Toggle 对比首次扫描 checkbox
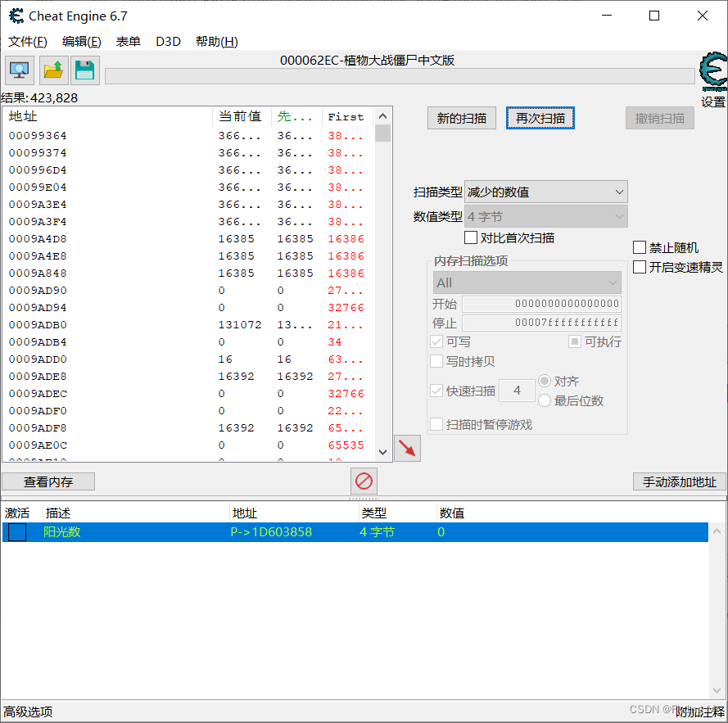This screenshot has width=728, height=723. coord(471,237)
